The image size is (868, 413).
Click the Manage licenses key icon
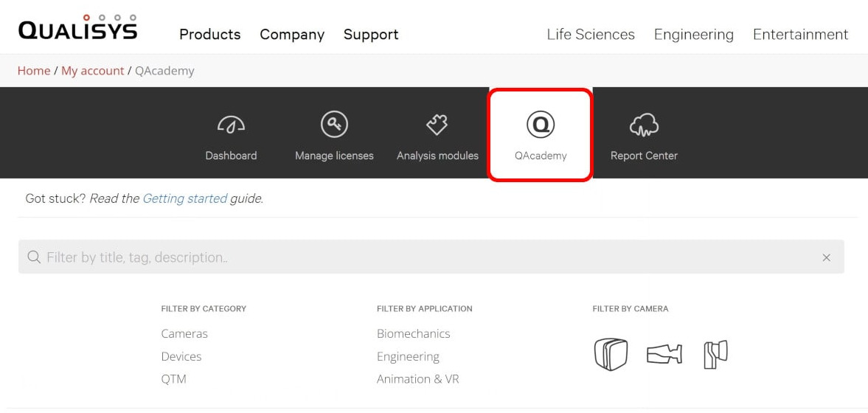334,125
